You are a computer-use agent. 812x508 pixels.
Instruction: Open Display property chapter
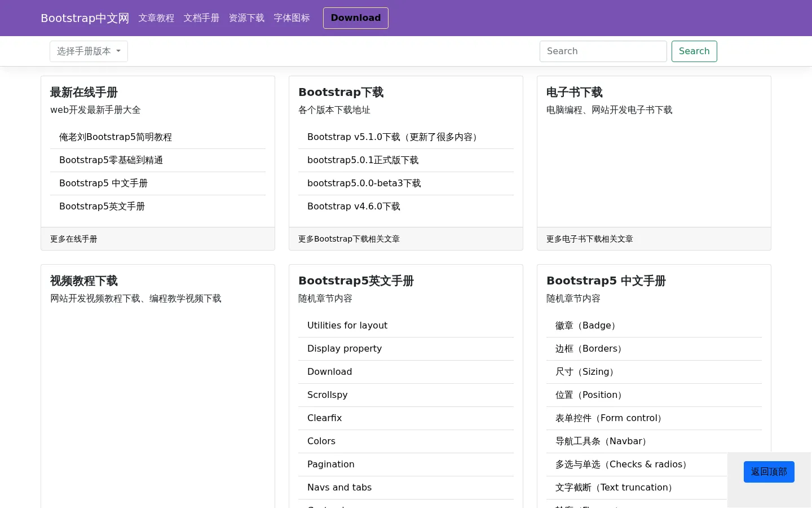[345, 349]
